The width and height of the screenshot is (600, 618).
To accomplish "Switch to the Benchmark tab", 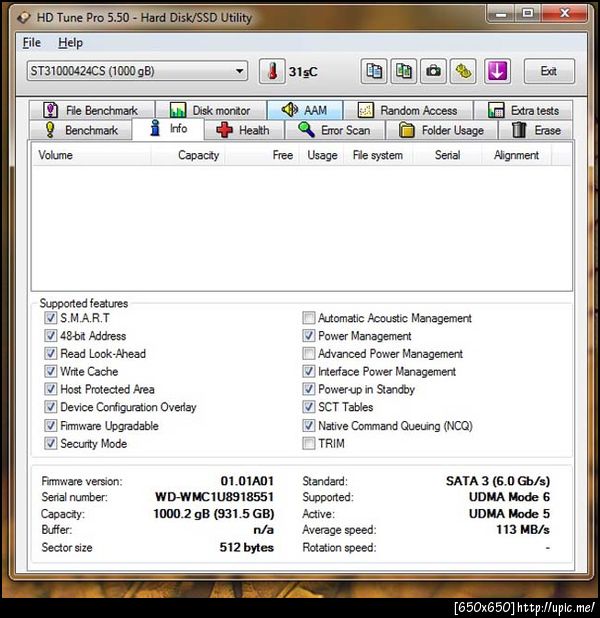I will pyautogui.click(x=81, y=130).
